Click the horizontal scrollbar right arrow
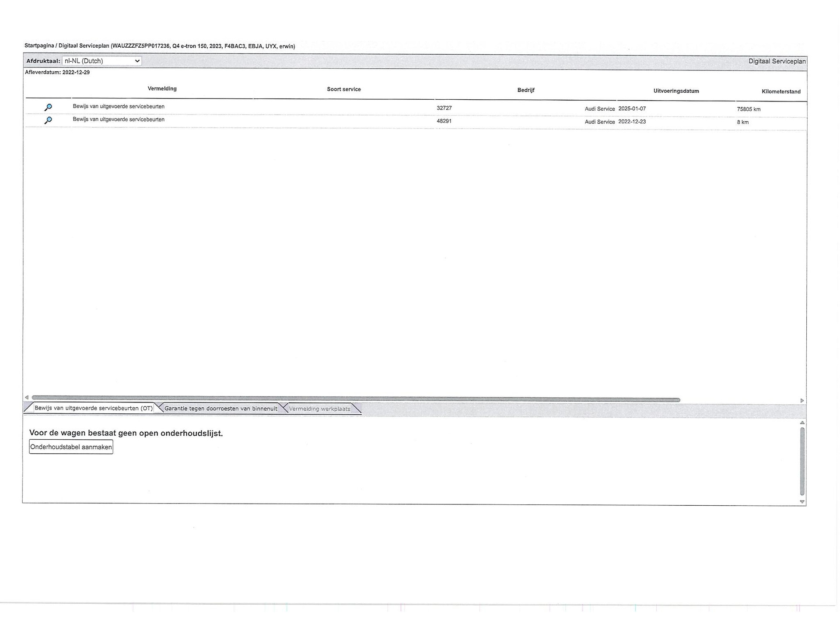840x630 pixels. [x=802, y=400]
